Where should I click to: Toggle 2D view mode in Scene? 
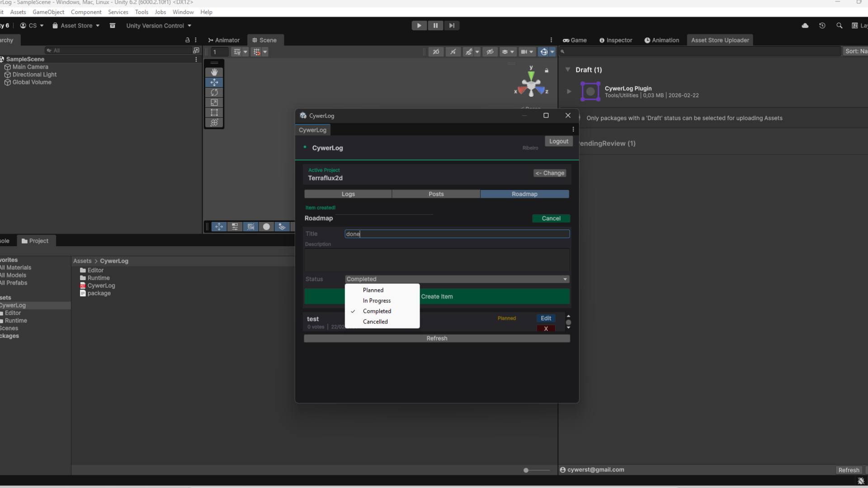(436, 52)
